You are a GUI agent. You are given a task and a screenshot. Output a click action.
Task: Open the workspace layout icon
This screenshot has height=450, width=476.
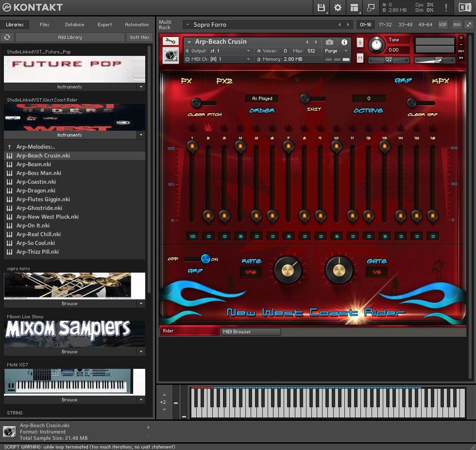point(354,8)
